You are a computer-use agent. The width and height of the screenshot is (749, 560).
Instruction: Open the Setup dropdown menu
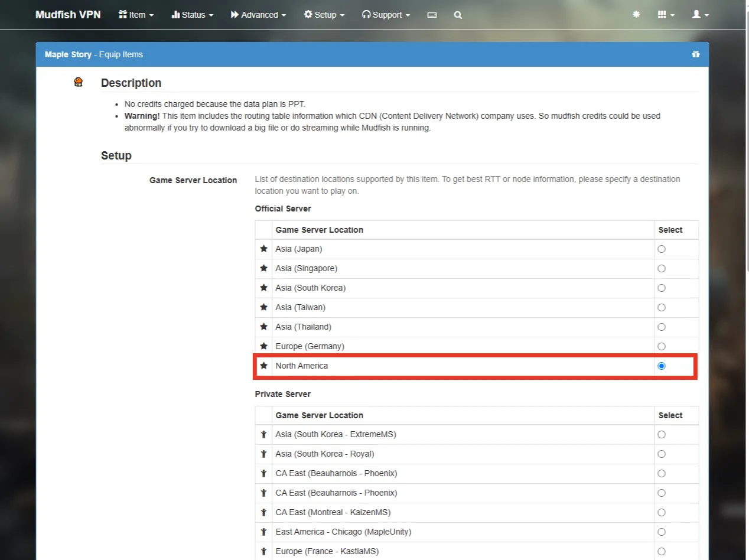[324, 15]
